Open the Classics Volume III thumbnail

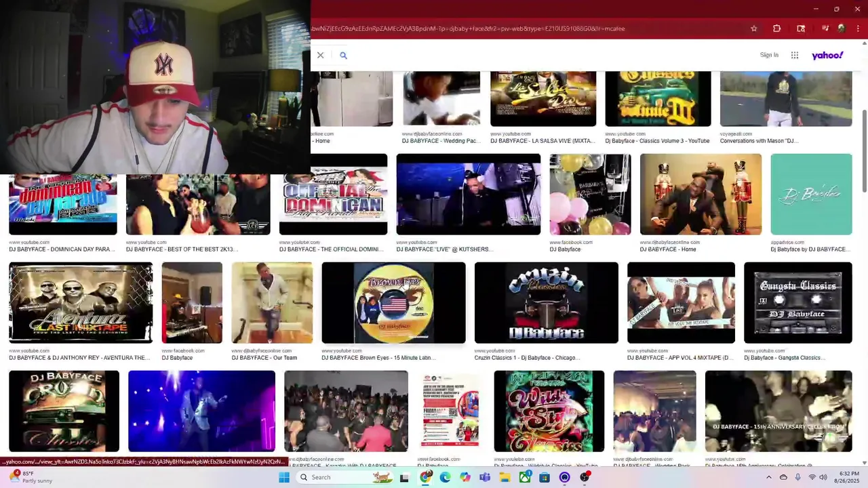658,99
